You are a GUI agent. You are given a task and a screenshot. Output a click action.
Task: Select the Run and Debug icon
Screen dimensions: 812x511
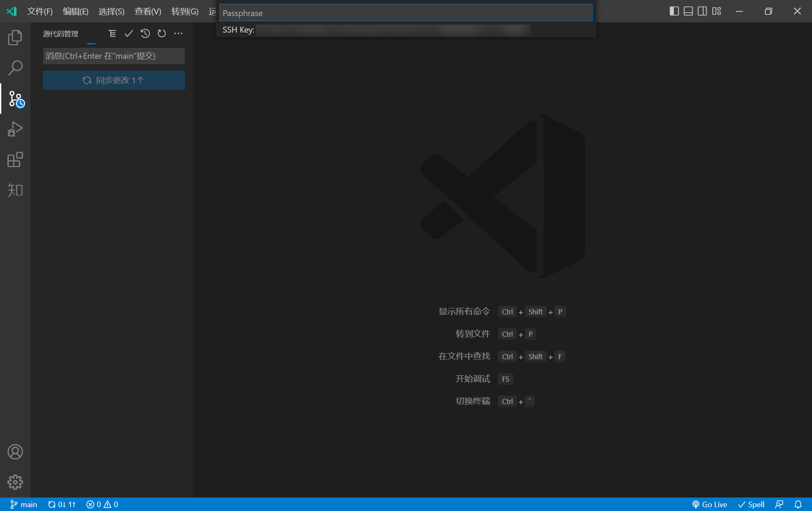(x=15, y=129)
